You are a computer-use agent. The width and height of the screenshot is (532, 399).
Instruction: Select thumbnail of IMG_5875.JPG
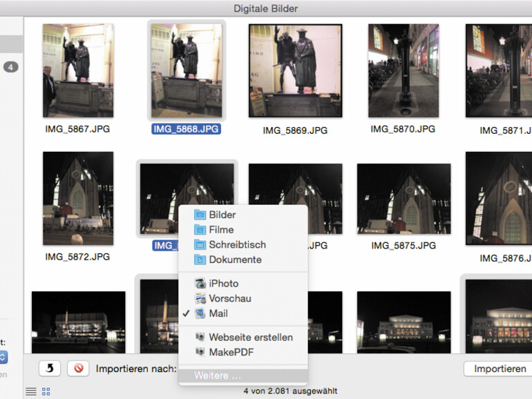click(x=403, y=199)
